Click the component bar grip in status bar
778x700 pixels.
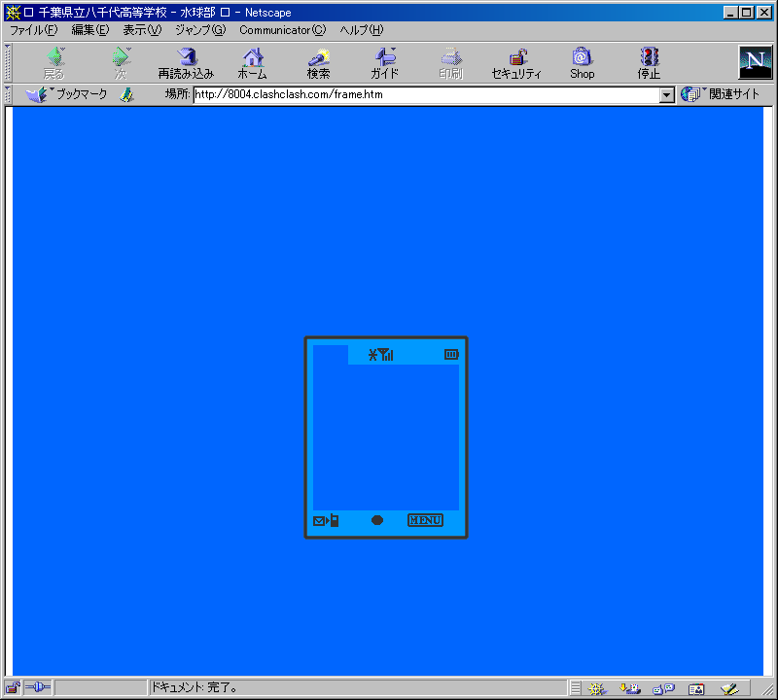(575, 688)
